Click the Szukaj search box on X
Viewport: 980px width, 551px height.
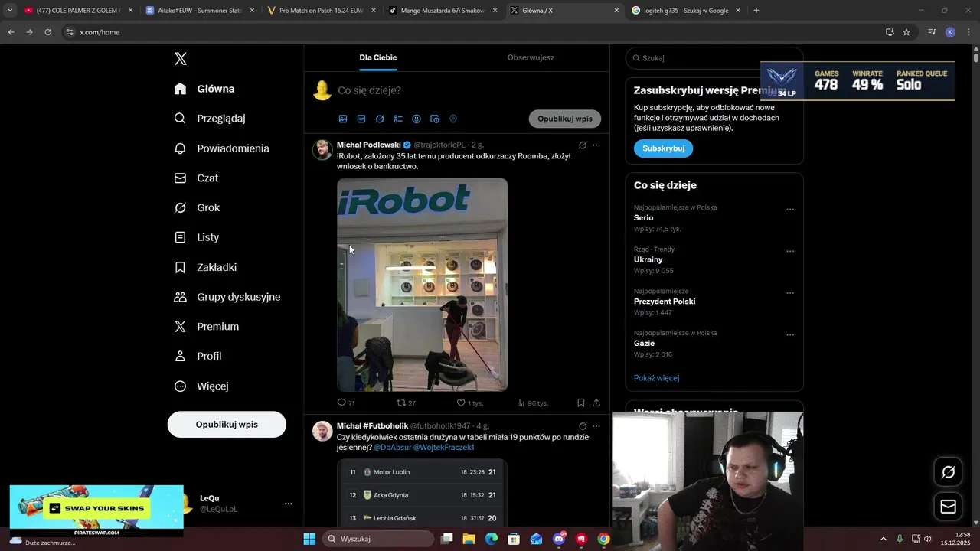pyautogui.click(x=714, y=58)
